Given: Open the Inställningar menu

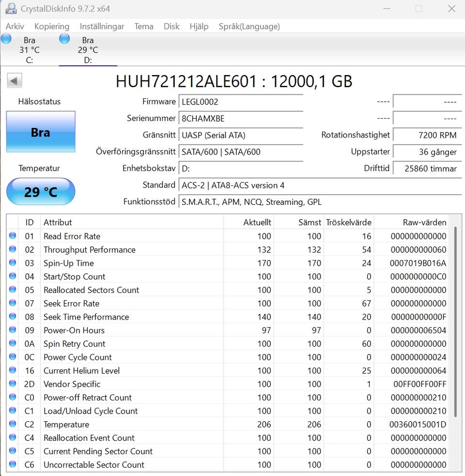Looking at the screenshot, I should coord(102,26).
